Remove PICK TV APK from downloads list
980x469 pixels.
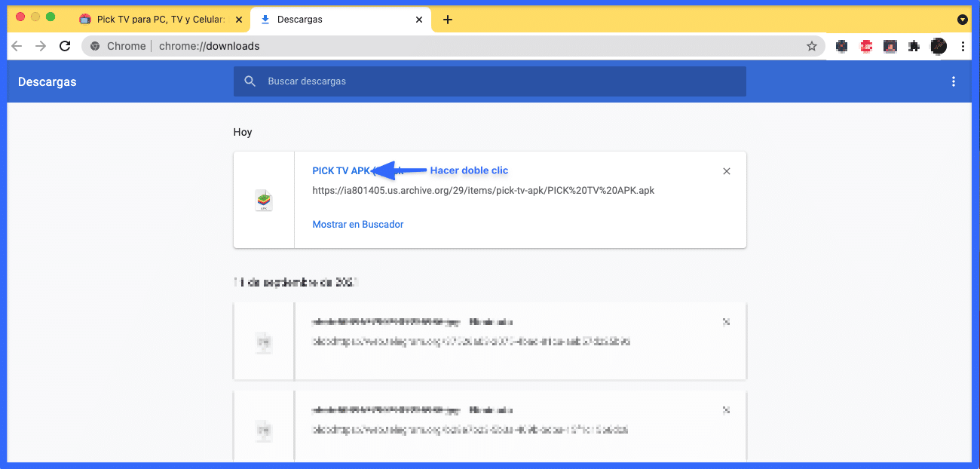coord(727,171)
